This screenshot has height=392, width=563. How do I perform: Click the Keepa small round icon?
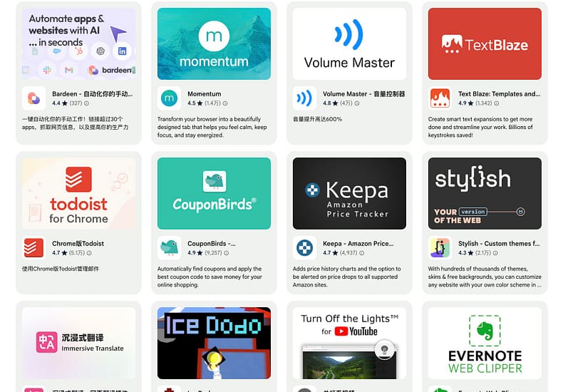click(304, 248)
